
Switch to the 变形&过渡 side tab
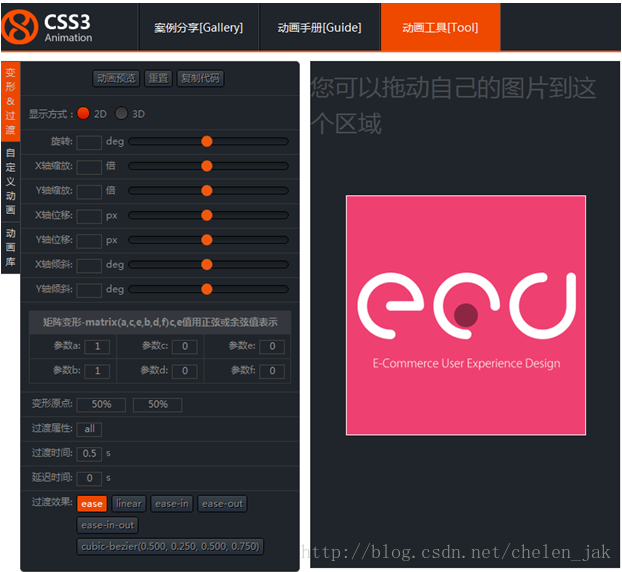click(x=11, y=102)
